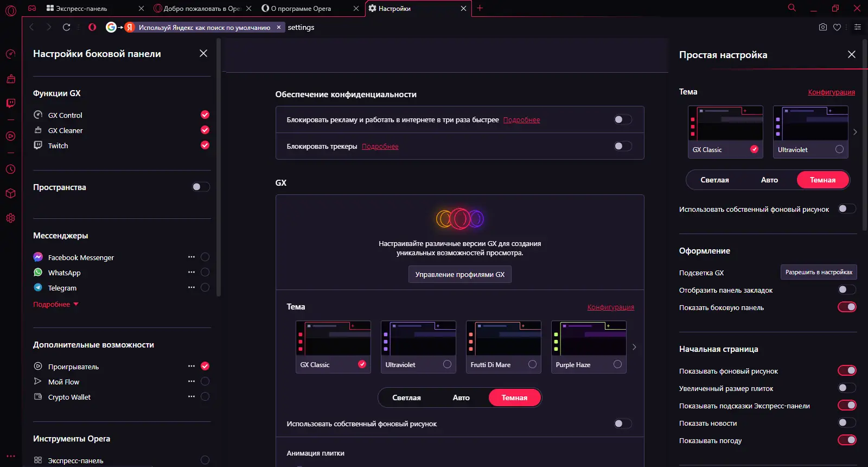Image resolution: width=868 pixels, height=467 pixels.
Task: Uncheck GX Control in sidebar settings
Action: click(205, 115)
